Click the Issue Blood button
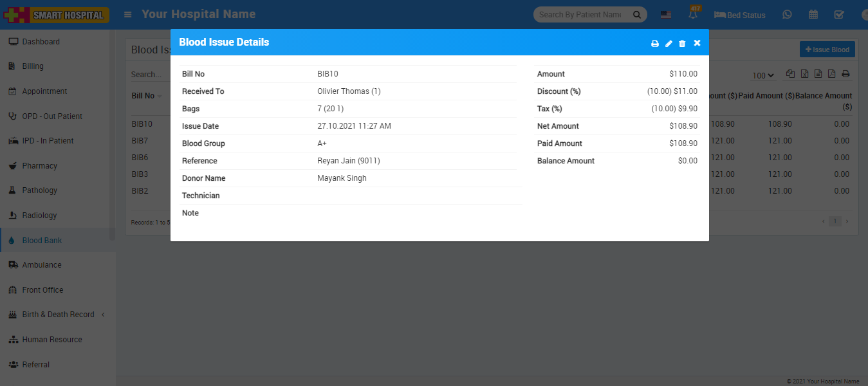 pyautogui.click(x=827, y=50)
